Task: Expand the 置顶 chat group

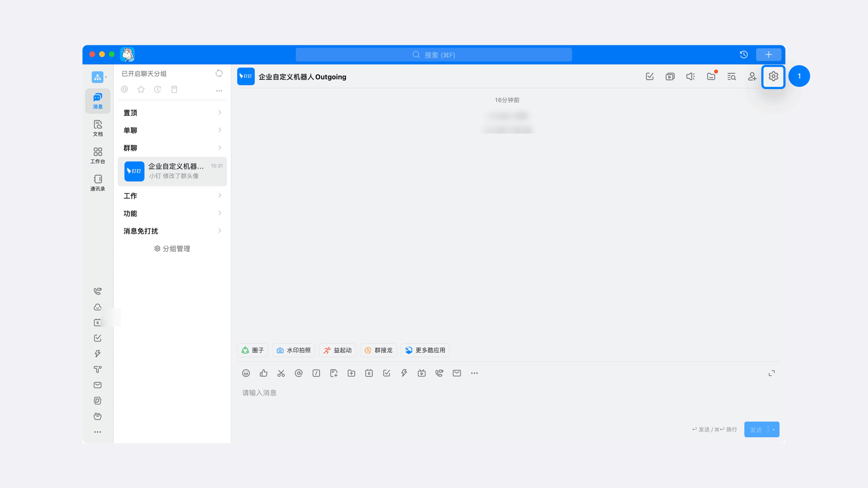Action: [172, 113]
